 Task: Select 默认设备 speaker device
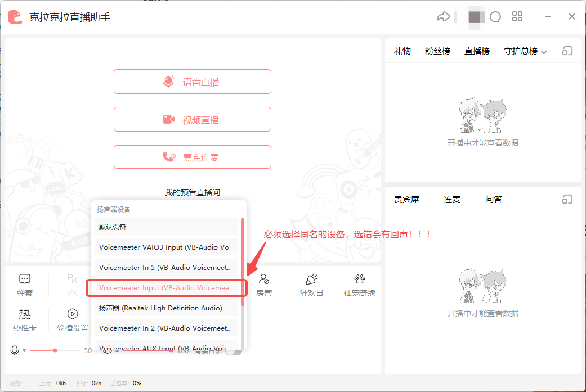point(166,227)
